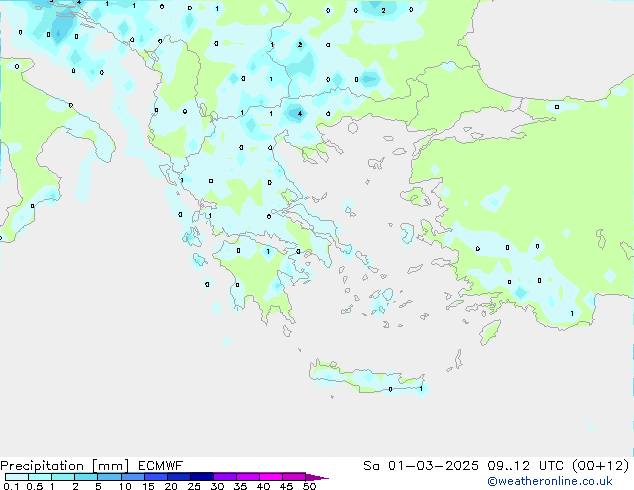Click the 1–2 mm legend color swatch
Screen dimensions: 634x490
(x=63, y=477)
